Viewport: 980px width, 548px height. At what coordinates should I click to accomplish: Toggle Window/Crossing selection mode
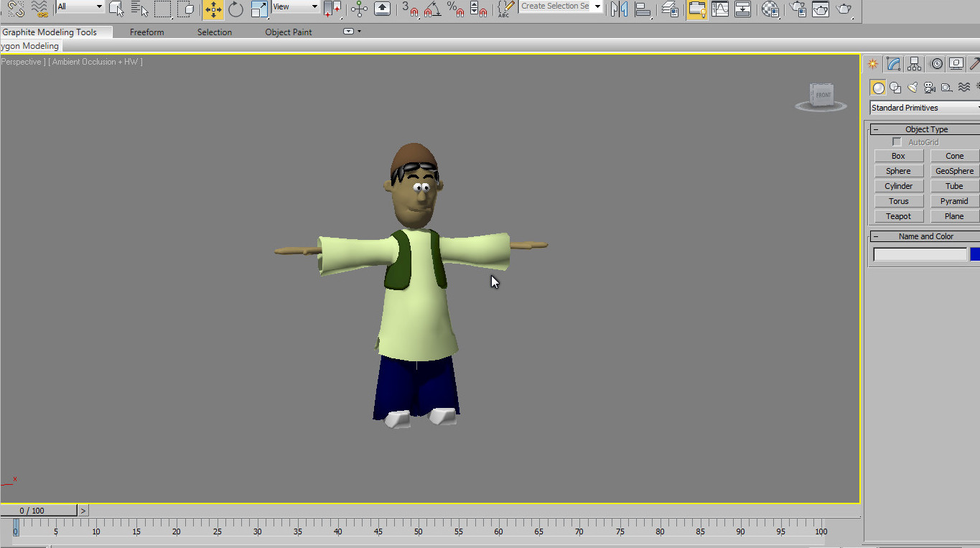click(x=186, y=9)
